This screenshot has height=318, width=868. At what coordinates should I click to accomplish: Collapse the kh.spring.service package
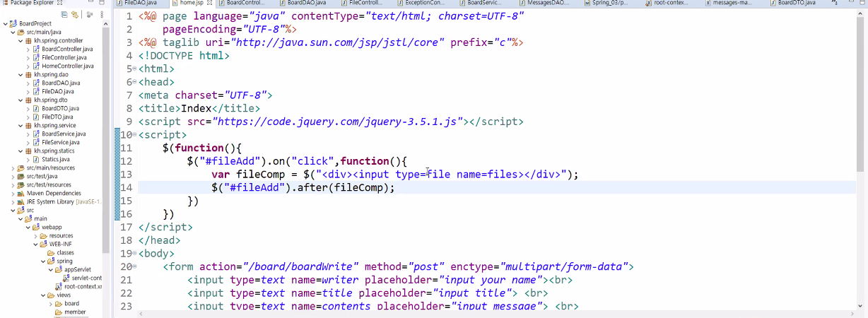click(20, 126)
